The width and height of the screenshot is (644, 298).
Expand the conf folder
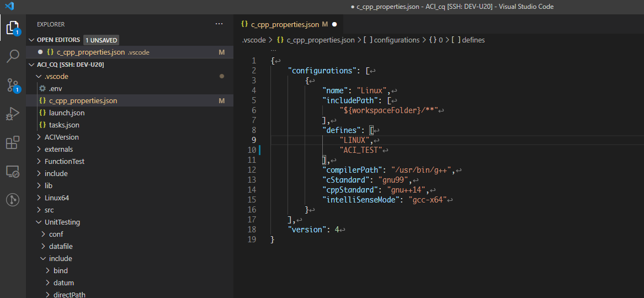point(43,235)
